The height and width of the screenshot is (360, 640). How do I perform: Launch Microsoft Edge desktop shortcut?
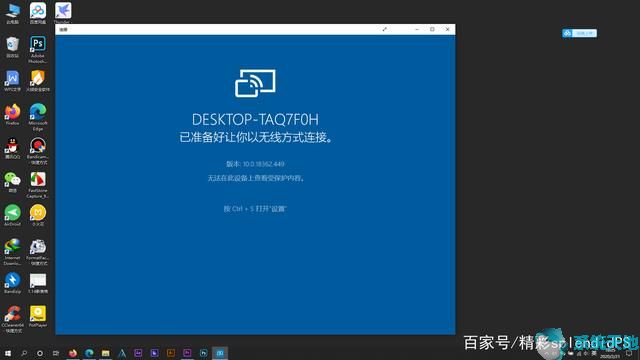coord(38,116)
